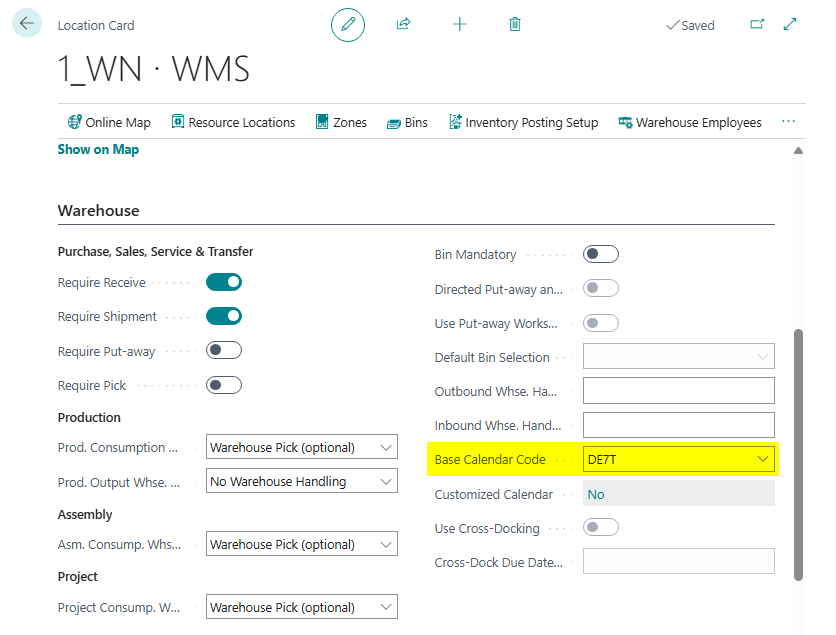Expand the Base Calendar Code dropdown

click(763, 459)
